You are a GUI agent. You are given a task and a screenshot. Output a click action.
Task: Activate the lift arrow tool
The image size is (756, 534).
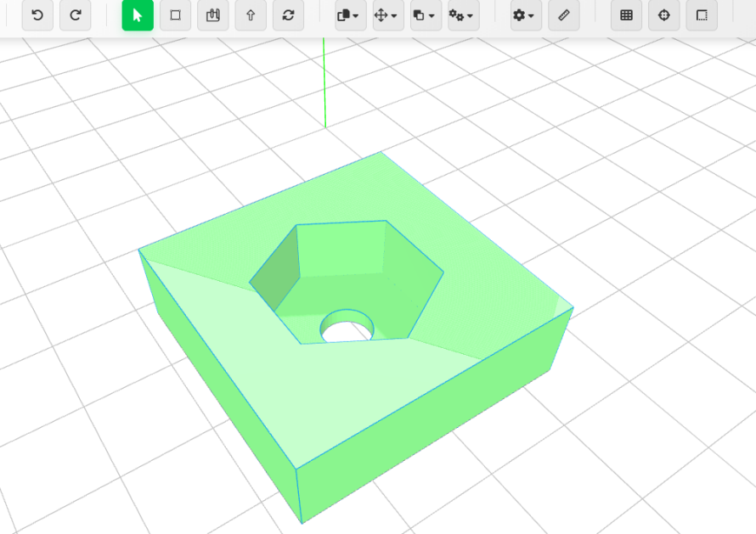point(250,16)
